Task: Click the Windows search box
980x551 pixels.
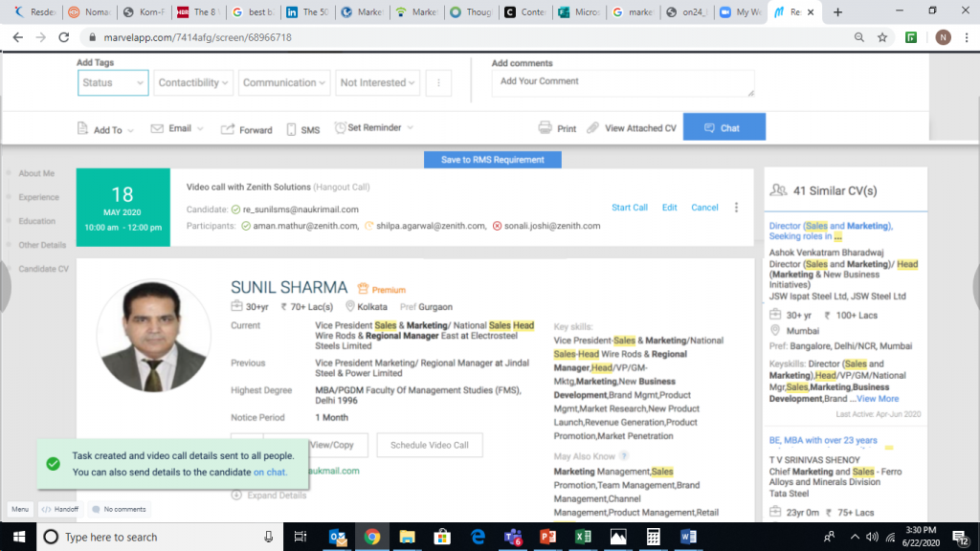Action: 160,537
